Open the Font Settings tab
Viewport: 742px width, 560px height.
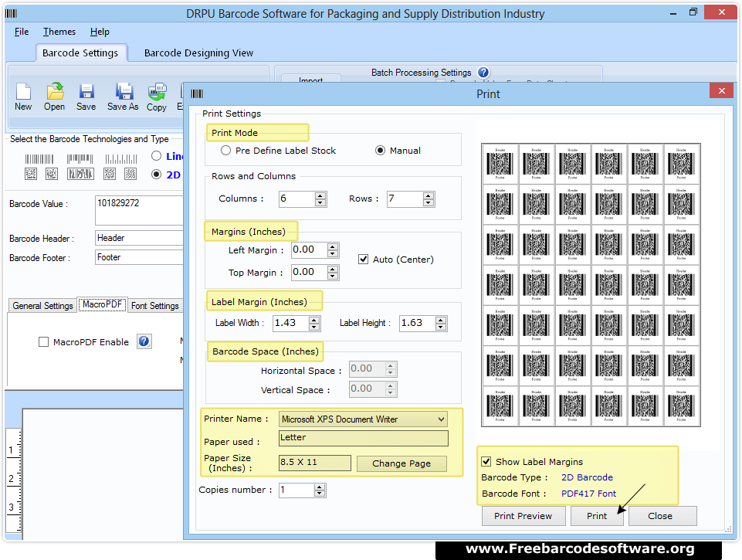click(155, 306)
